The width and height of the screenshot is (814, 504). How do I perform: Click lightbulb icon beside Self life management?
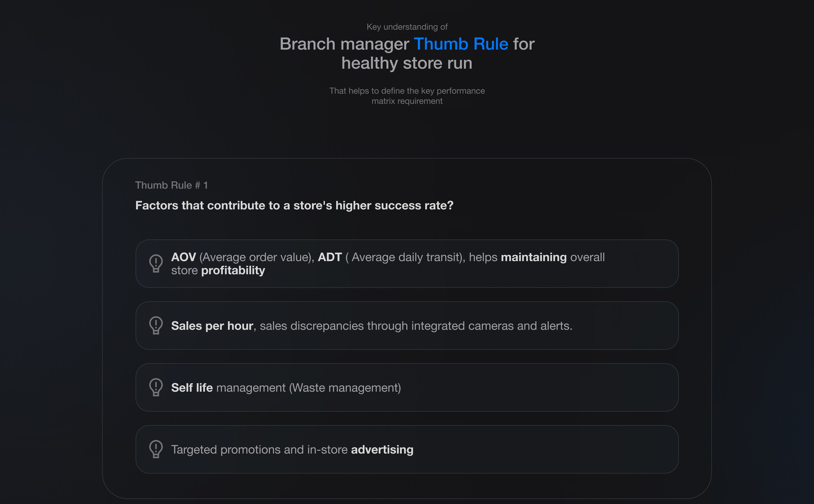156,387
